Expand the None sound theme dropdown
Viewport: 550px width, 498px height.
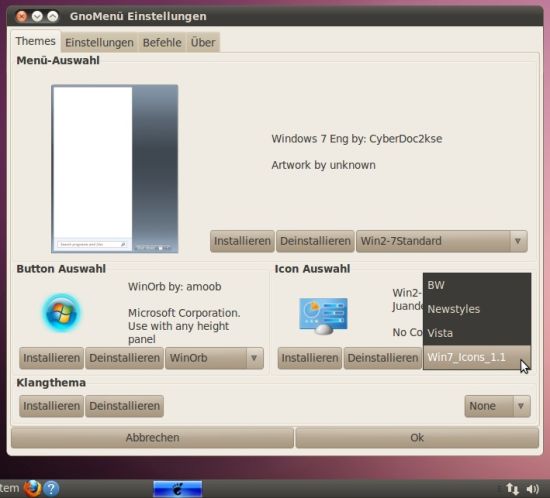(497, 406)
